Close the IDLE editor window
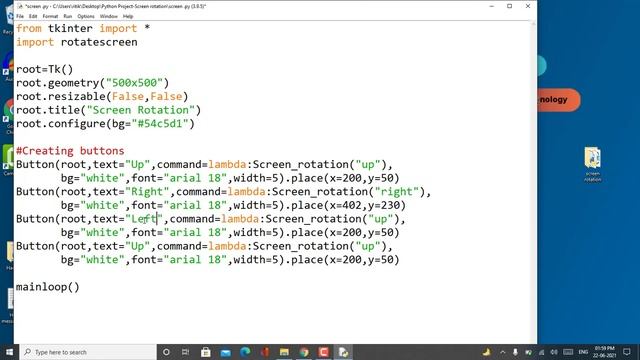This screenshot has height=360, width=640. [x=528, y=6]
